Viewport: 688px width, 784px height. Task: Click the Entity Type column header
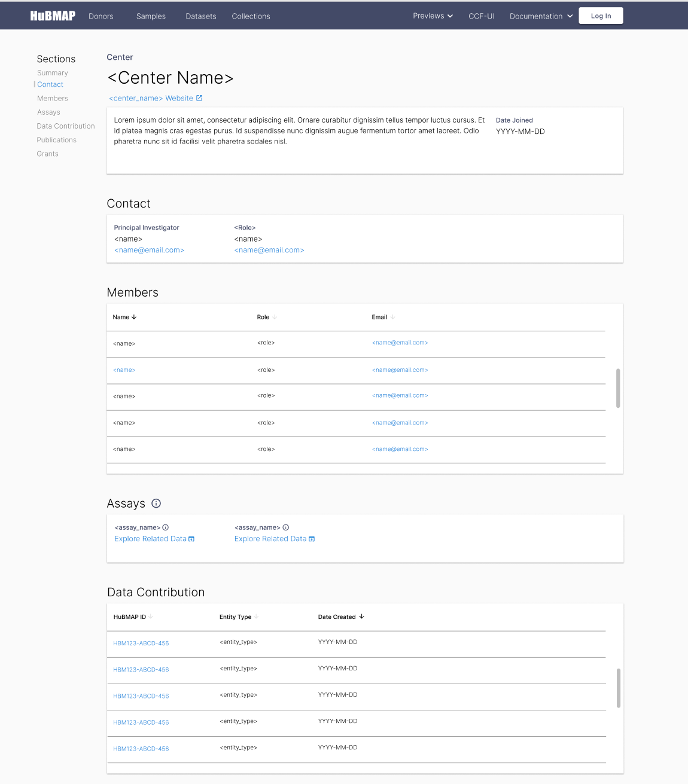[235, 617]
